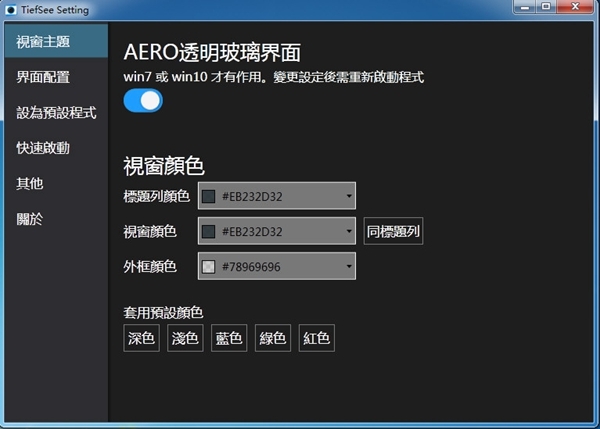Click the #78969696 color value

251,267
